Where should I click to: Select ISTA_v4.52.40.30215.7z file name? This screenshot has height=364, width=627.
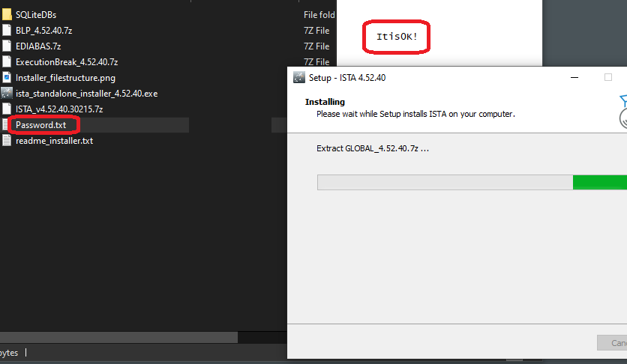(x=59, y=109)
